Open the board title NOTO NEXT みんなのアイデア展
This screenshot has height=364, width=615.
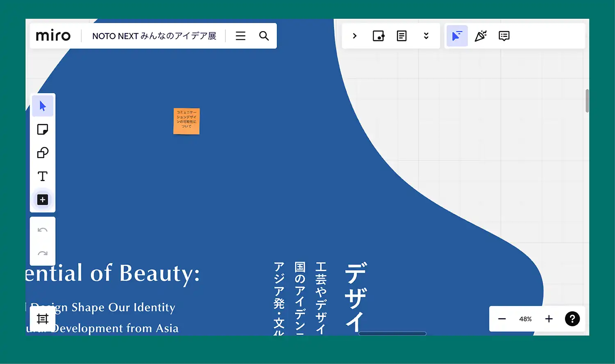tap(154, 36)
